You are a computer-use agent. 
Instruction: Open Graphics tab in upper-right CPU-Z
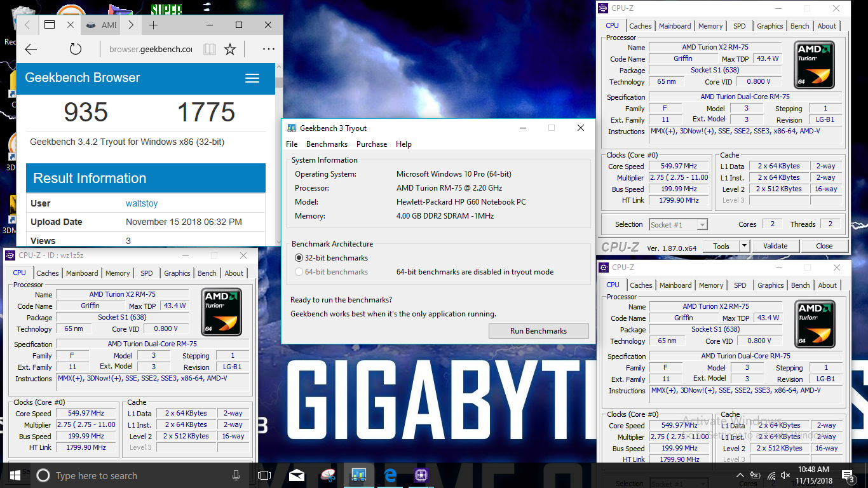pyautogui.click(x=770, y=26)
